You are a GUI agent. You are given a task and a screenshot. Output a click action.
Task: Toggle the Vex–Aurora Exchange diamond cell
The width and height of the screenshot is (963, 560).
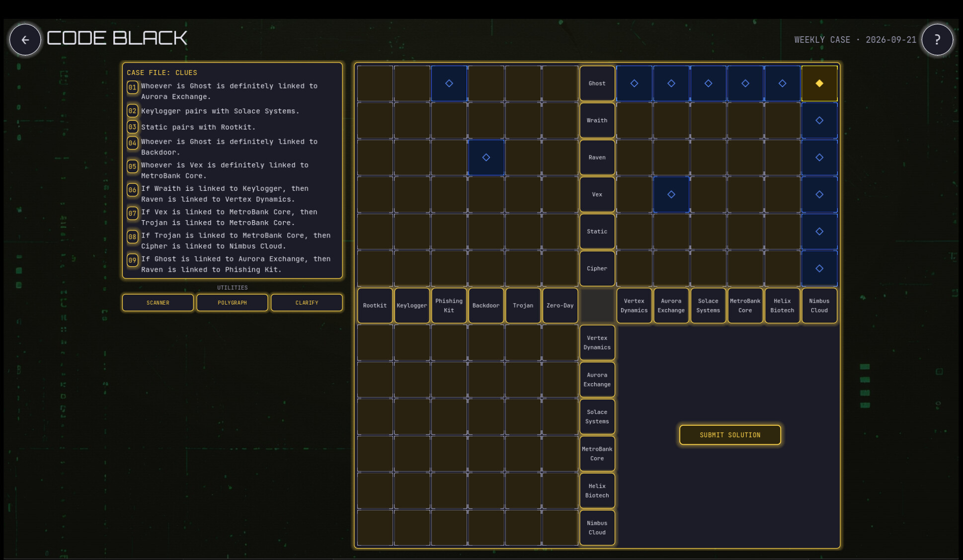pyautogui.click(x=671, y=194)
